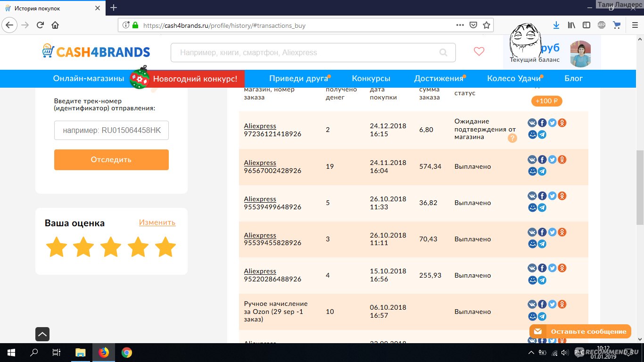Click the search magnifier in the site search
Viewport: 644px width, 362px height.
pos(443,53)
